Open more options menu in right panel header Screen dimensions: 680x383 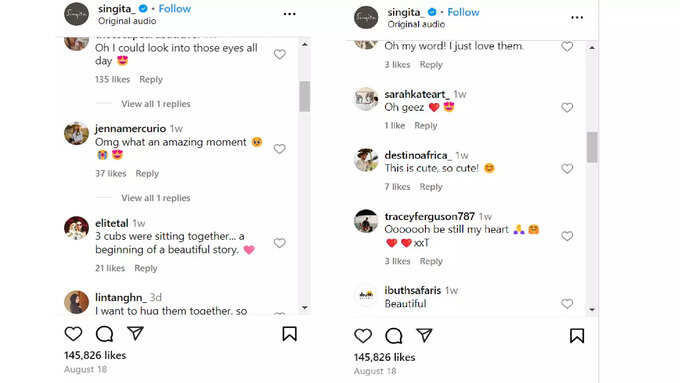point(577,17)
